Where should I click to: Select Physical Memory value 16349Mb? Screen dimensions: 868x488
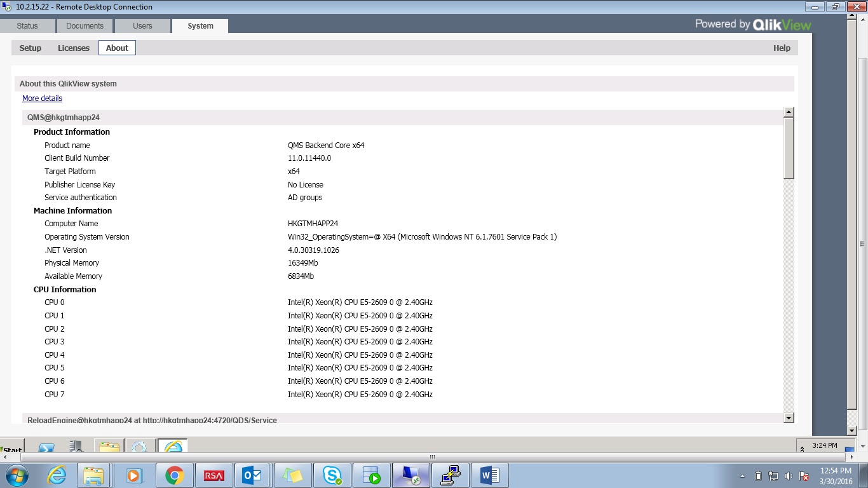(303, 263)
